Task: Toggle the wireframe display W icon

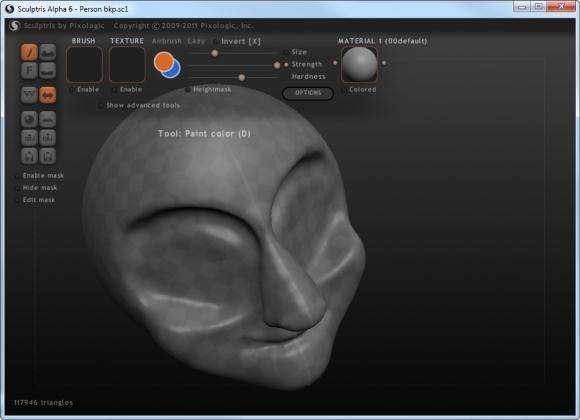Action: coord(29,95)
